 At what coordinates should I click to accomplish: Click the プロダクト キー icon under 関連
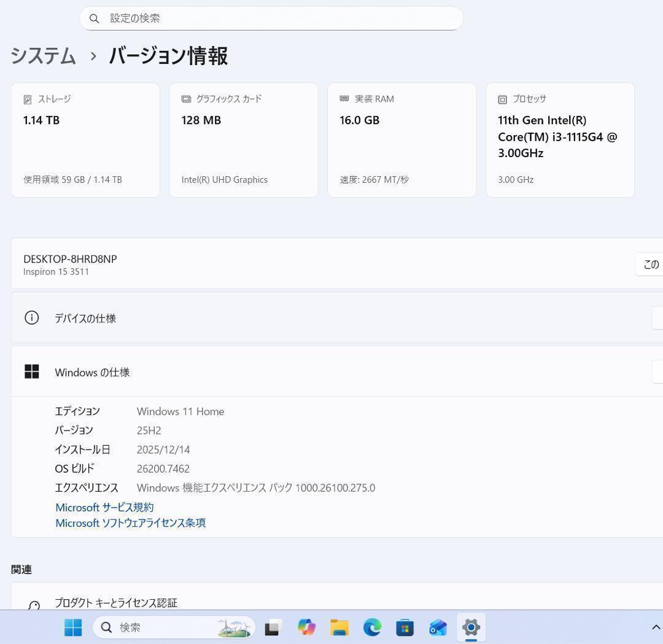(33, 604)
